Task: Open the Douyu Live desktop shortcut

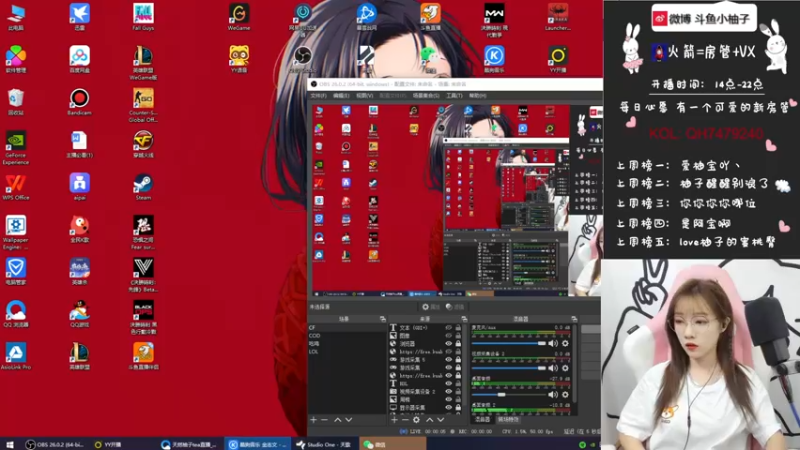Action: click(x=430, y=17)
